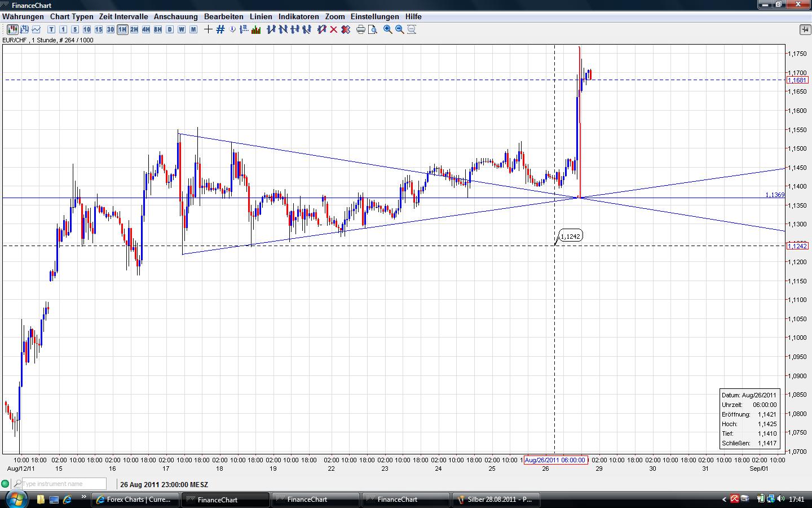Select the 5-minute interval button

[75, 29]
